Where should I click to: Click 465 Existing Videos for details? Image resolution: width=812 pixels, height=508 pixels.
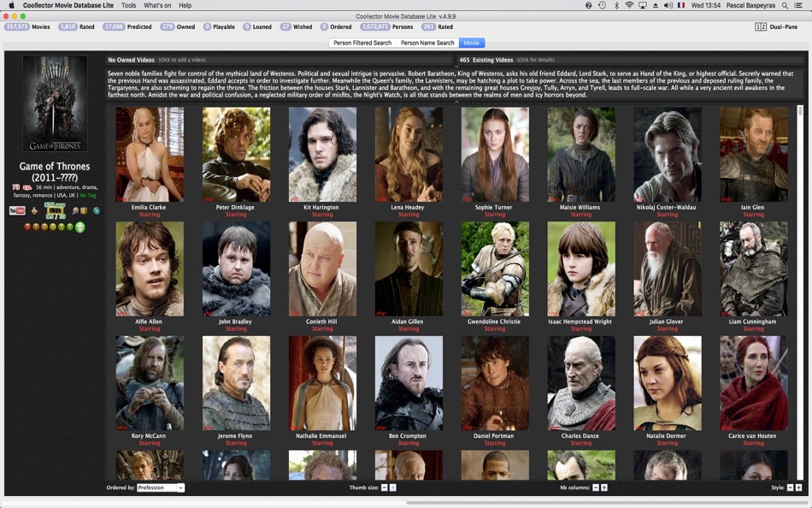click(x=630, y=60)
